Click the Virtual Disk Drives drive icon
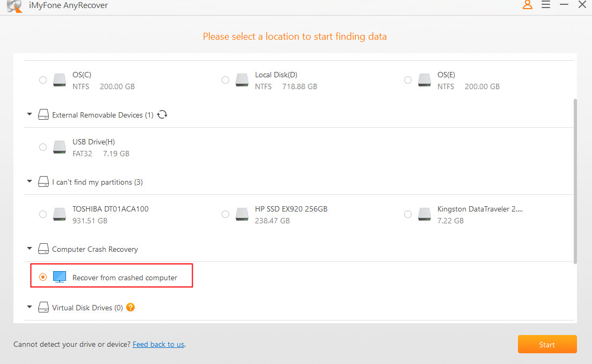592x364 pixels. [43, 308]
